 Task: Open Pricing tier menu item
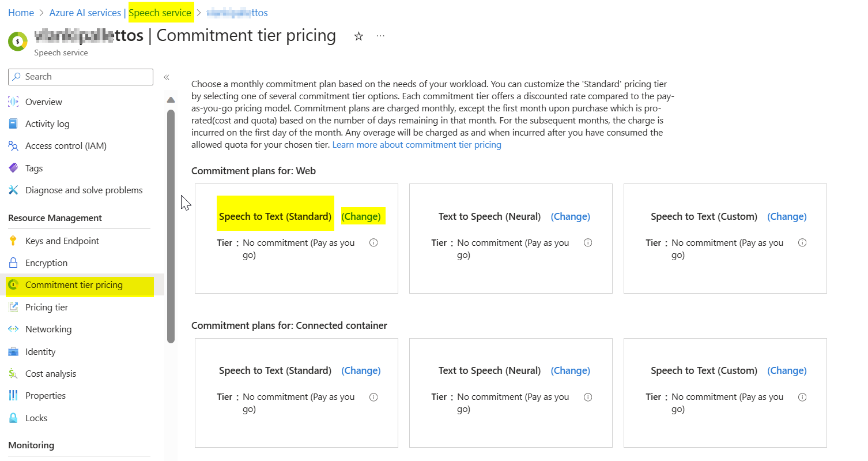point(47,307)
